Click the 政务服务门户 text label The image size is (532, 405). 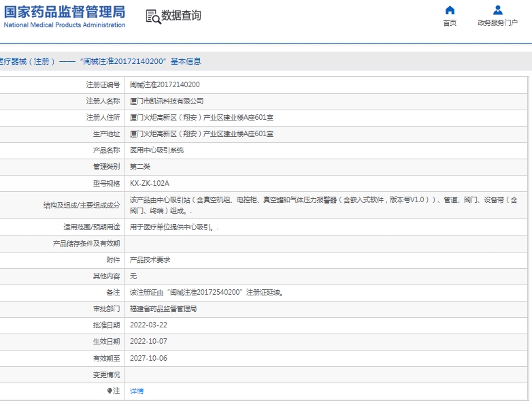(x=498, y=22)
